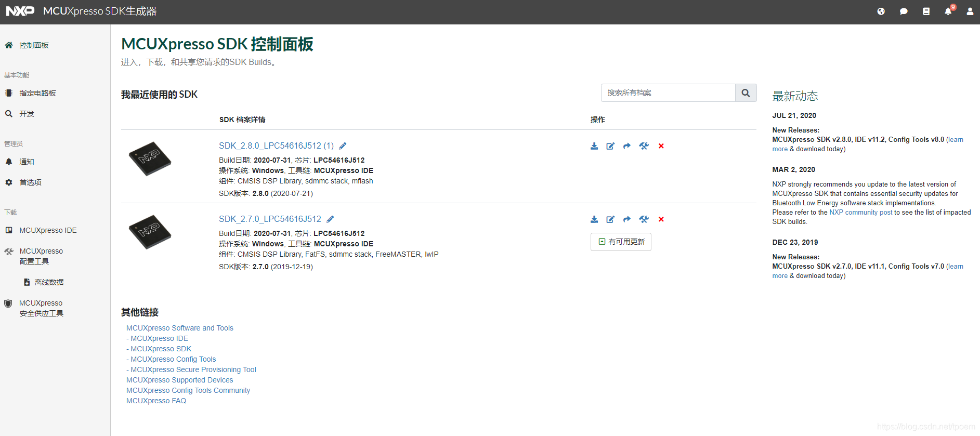Click inside the 搜索所有档案 search field
Image resolution: width=980 pixels, height=436 pixels.
click(668, 93)
